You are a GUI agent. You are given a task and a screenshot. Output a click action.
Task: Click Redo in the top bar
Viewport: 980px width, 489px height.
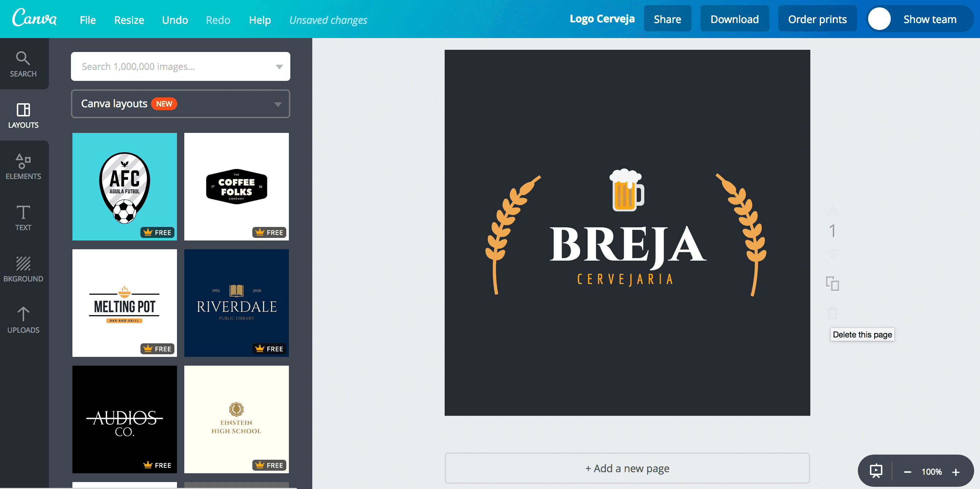(218, 20)
